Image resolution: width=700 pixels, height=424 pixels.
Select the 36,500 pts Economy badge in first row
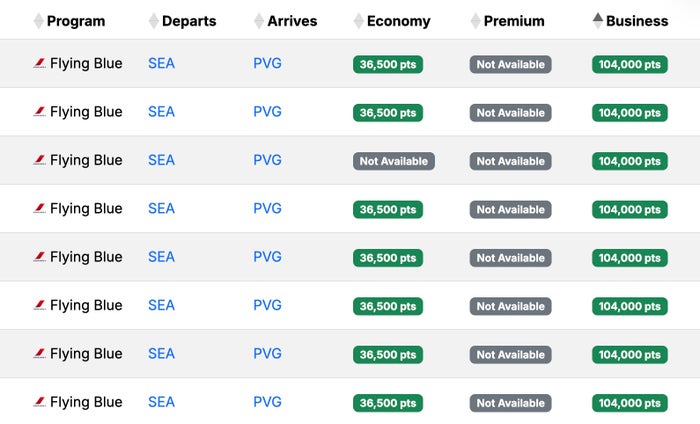388,64
